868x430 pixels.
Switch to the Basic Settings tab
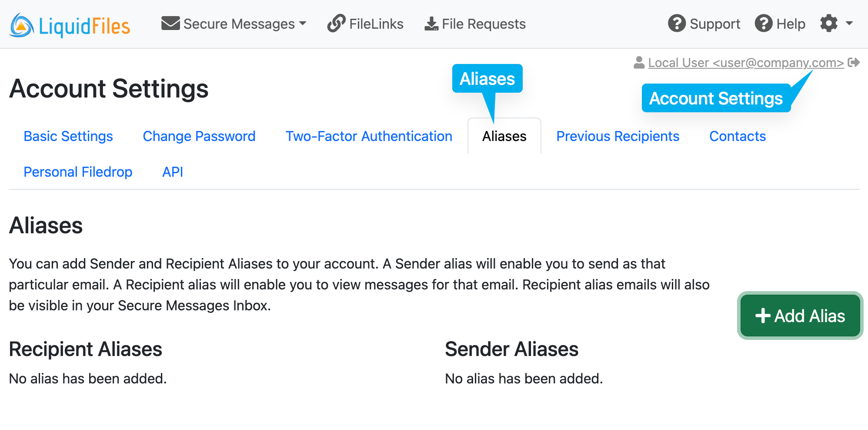pos(68,136)
